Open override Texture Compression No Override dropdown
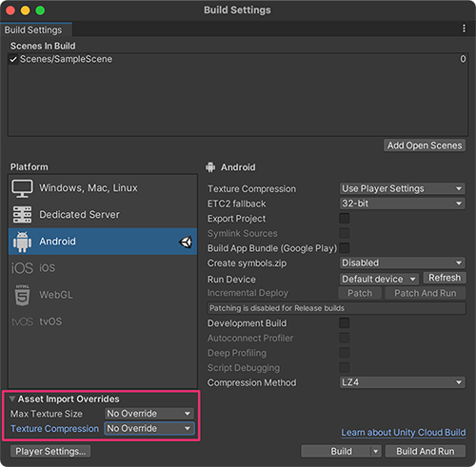476x467 pixels. click(149, 428)
